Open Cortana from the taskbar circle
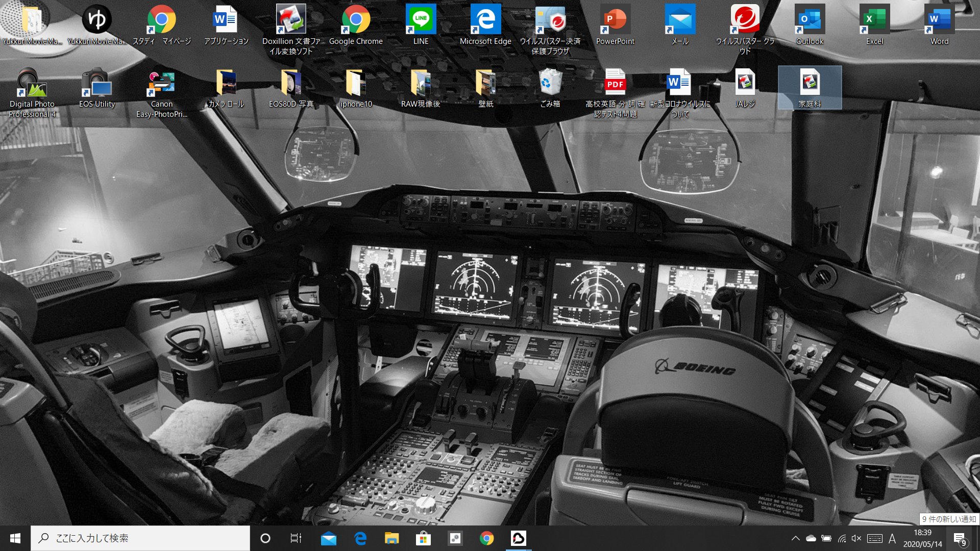The width and height of the screenshot is (980, 551). (x=265, y=538)
